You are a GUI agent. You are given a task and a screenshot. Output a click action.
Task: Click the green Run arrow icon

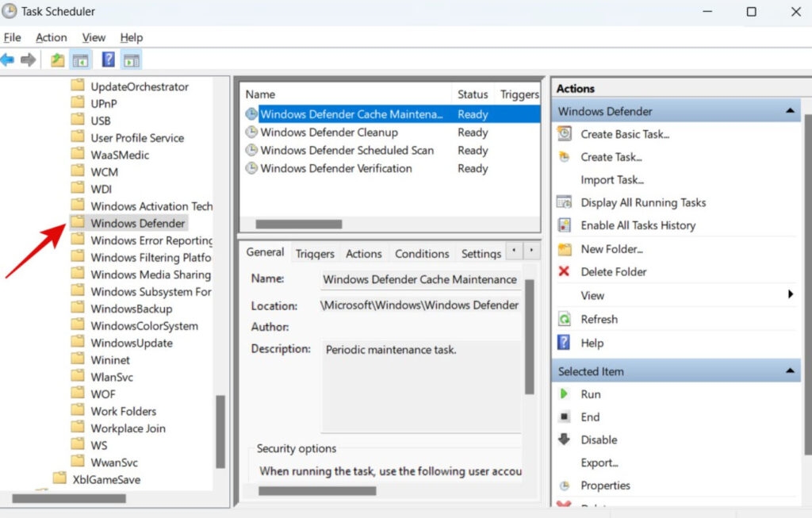point(564,393)
